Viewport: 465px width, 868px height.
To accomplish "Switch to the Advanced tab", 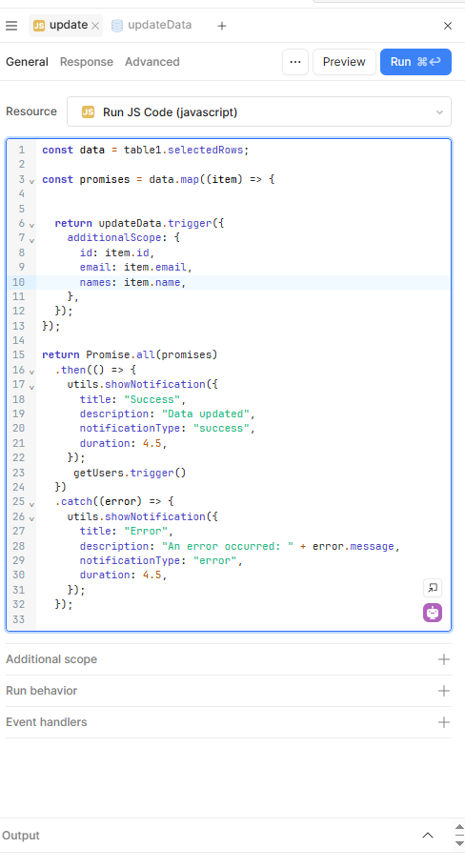I will pos(152,62).
